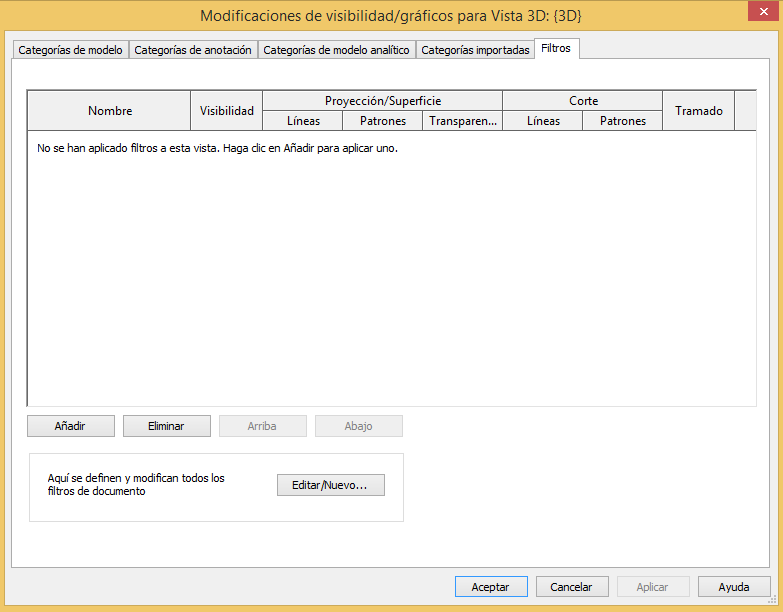
Task: Open the Categorías de anotación tab
Action: [x=193, y=50]
